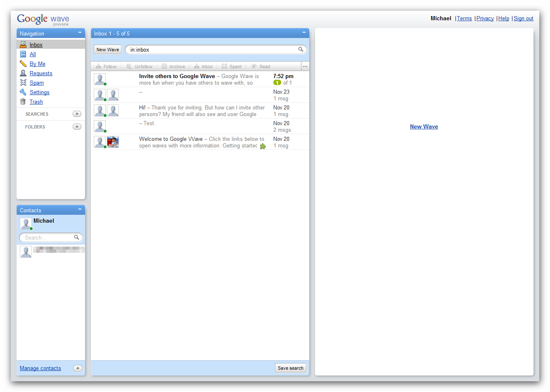Click the Follow toolbar button
The image size is (550, 392).
(x=106, y=67)
